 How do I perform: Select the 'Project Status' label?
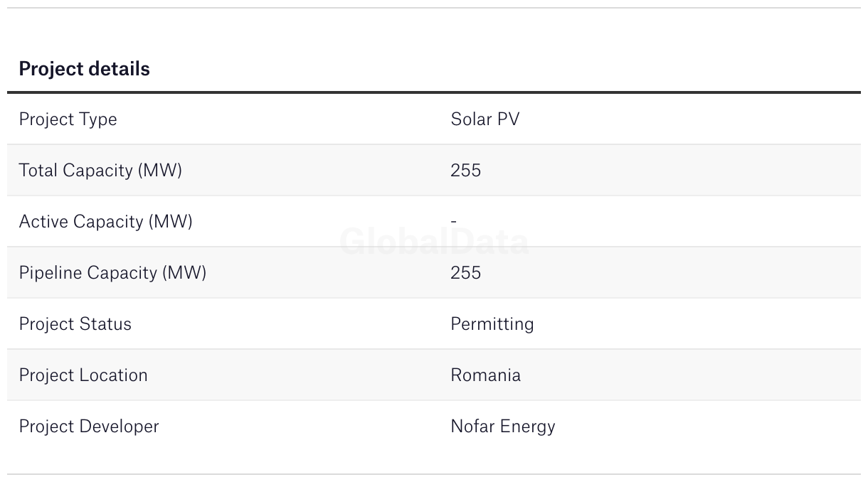[75, 324]
